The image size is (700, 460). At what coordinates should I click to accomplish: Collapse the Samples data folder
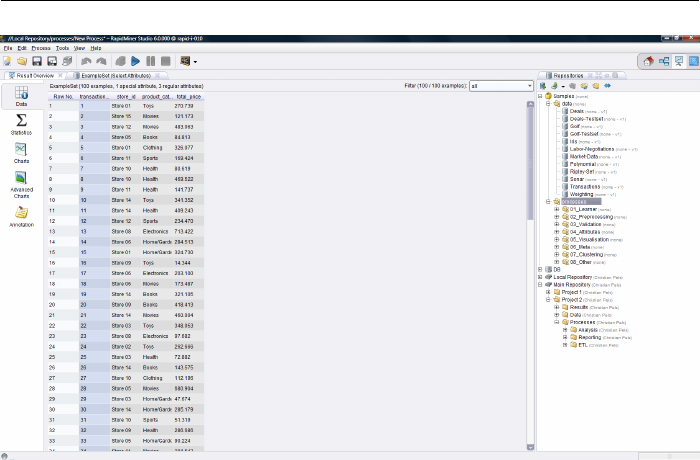coord(548,103)
